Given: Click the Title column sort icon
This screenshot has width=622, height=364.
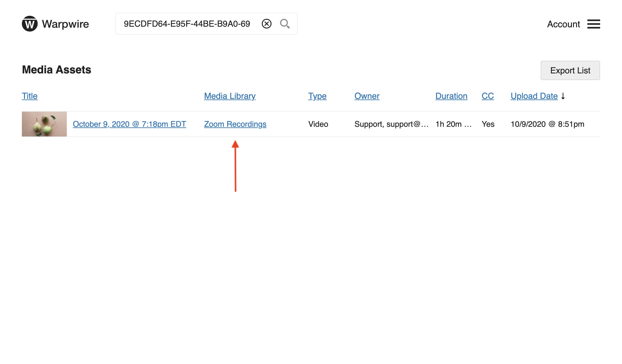Looking at the screenshot, I should (x=29, y=96).
